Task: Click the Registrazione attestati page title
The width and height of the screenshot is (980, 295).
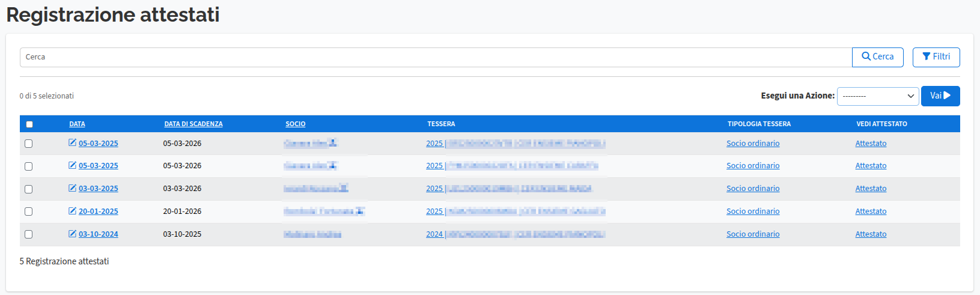Action: (x=113, y=14)
